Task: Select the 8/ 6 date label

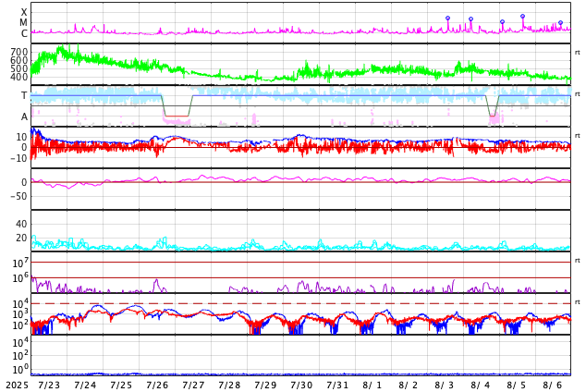Action: tap(553, 386)
